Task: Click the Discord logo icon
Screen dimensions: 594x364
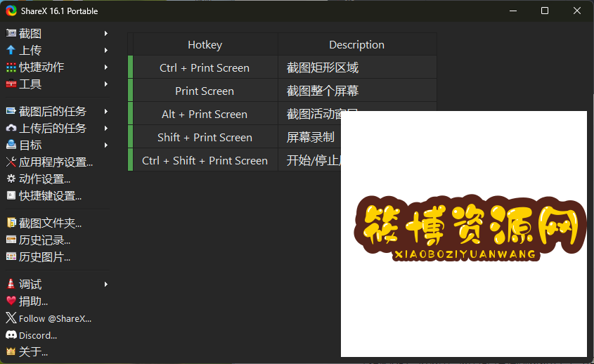Action: tap(11, 334)
